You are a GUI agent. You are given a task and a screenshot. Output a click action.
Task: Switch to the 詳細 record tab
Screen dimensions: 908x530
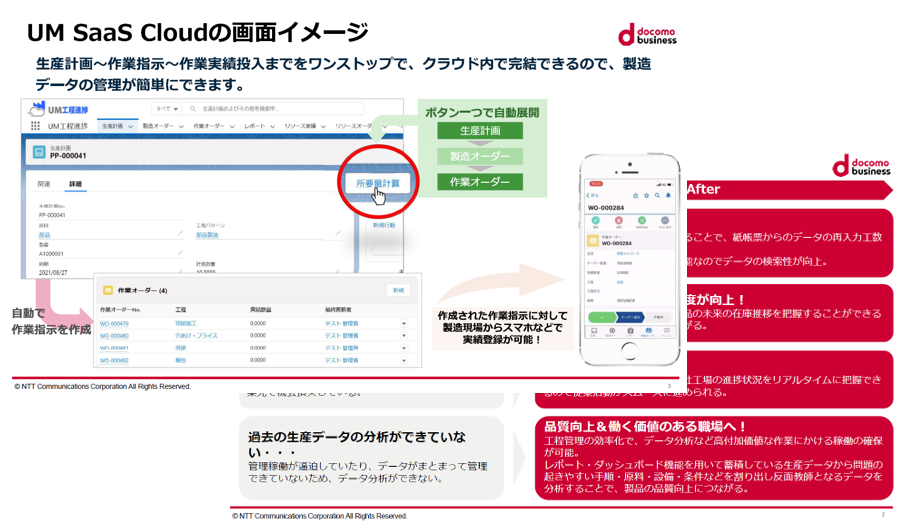[x=75, y=184]
